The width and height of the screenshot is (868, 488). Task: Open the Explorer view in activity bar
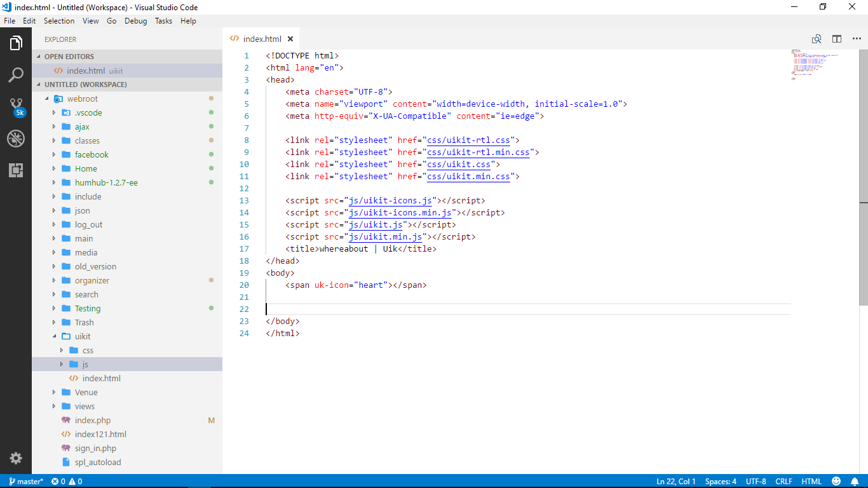[16, 44]
